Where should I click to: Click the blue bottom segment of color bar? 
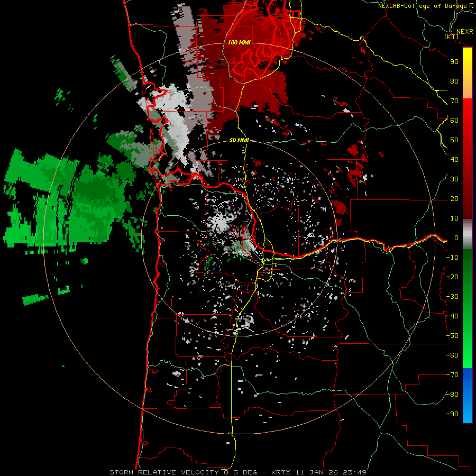(467, 396)
